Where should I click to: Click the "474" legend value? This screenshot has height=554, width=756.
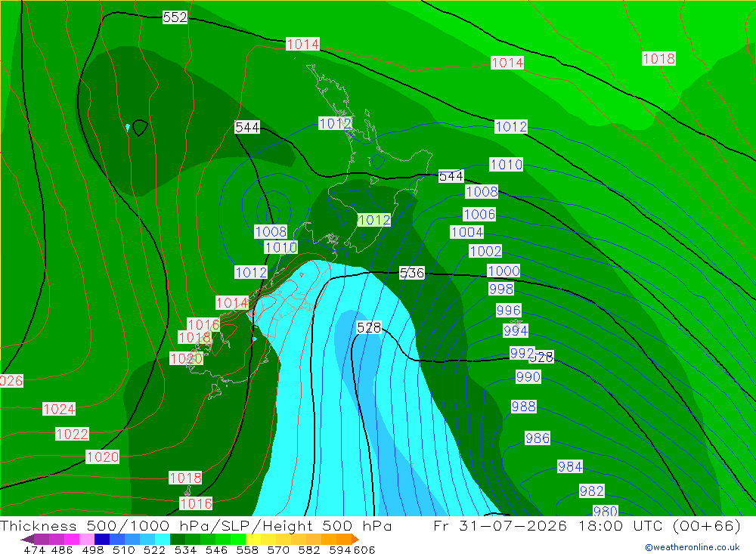click(x=34, y=549)
